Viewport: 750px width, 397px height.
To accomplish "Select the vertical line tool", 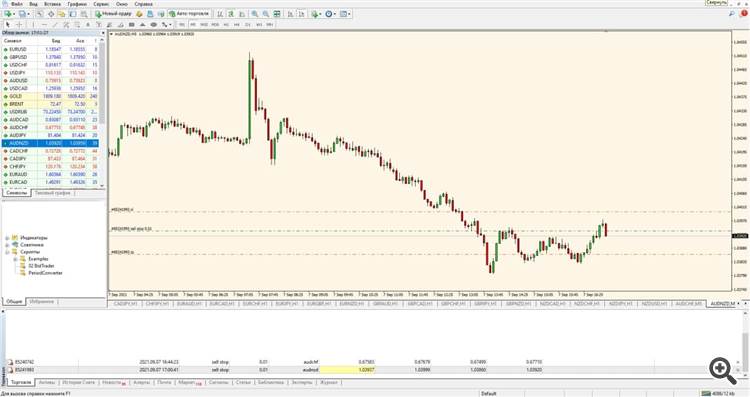I will (x=33, y=24).
